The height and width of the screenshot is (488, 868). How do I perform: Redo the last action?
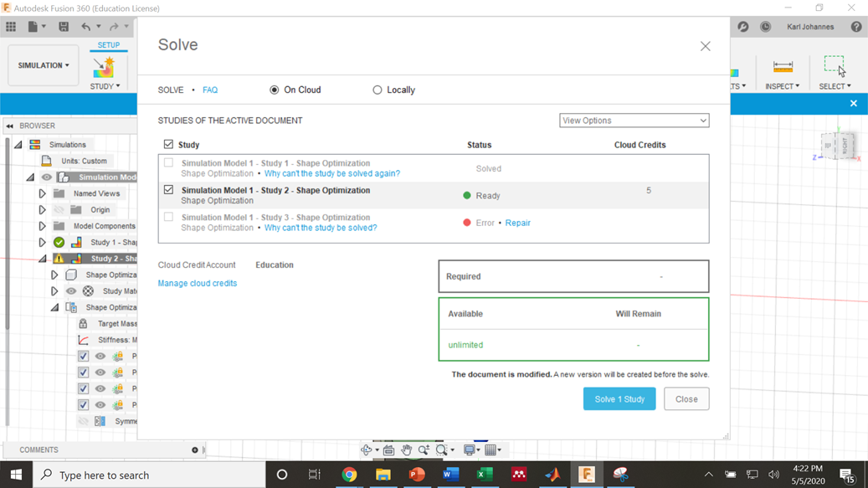point(114,27)
